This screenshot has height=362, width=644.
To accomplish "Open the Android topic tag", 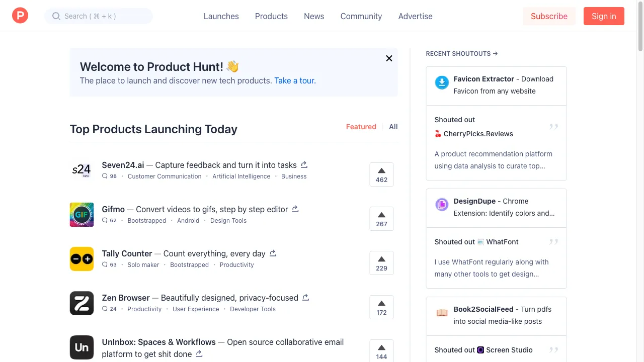I will (188, 221).
